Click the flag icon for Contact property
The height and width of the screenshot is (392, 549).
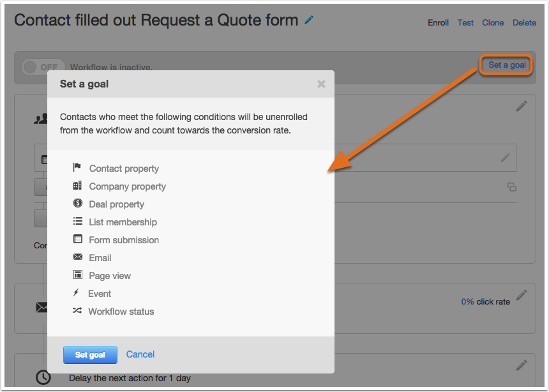(77, 167)
